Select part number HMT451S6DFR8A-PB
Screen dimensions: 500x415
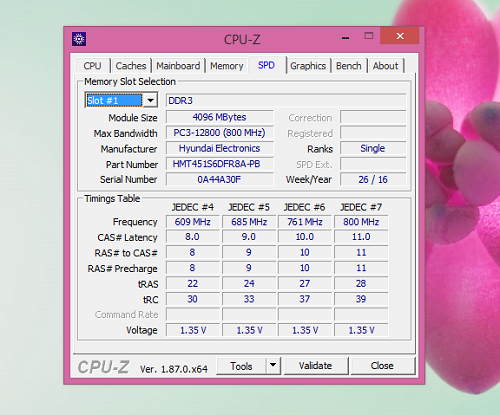click(219, 164)
